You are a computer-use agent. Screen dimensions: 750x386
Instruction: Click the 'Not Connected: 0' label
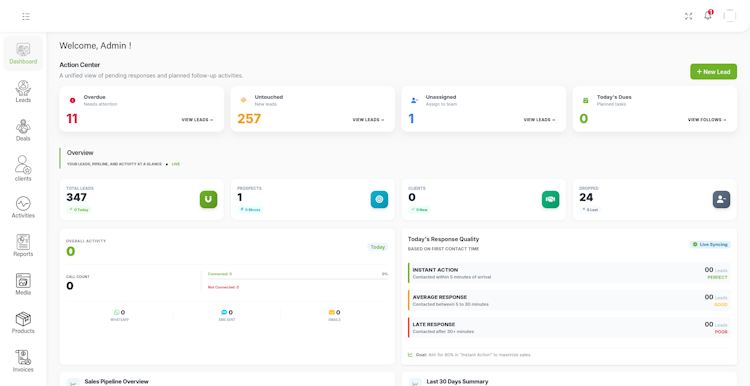pos(223,287)
